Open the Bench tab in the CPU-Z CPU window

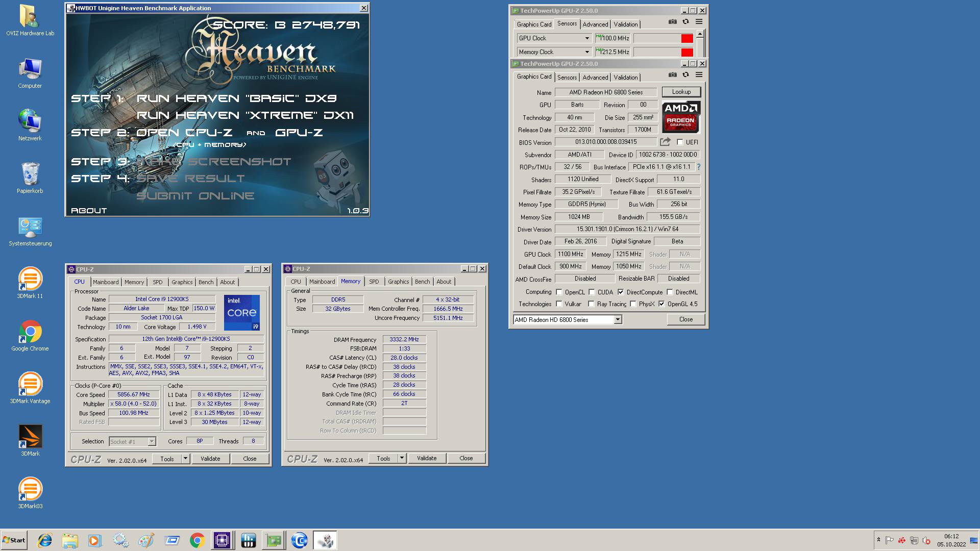coord(206,282)
